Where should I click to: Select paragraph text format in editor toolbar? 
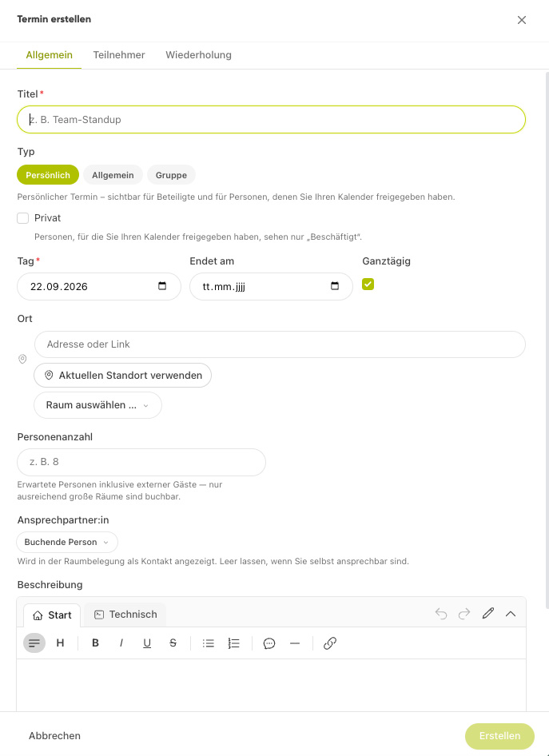34,643
